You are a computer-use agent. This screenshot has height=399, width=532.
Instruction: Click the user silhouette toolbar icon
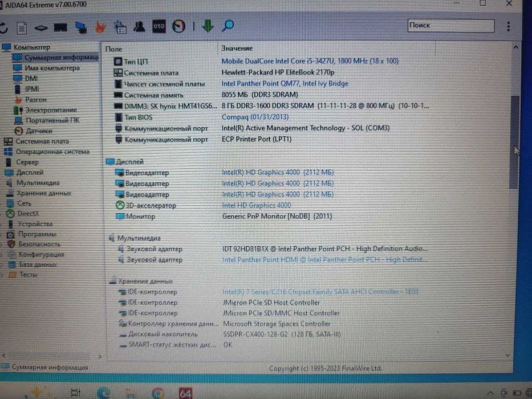(139, 26)
